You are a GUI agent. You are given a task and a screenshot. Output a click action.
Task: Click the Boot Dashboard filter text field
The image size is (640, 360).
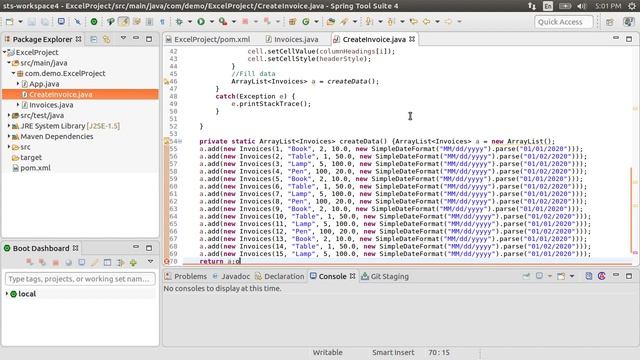80,279
